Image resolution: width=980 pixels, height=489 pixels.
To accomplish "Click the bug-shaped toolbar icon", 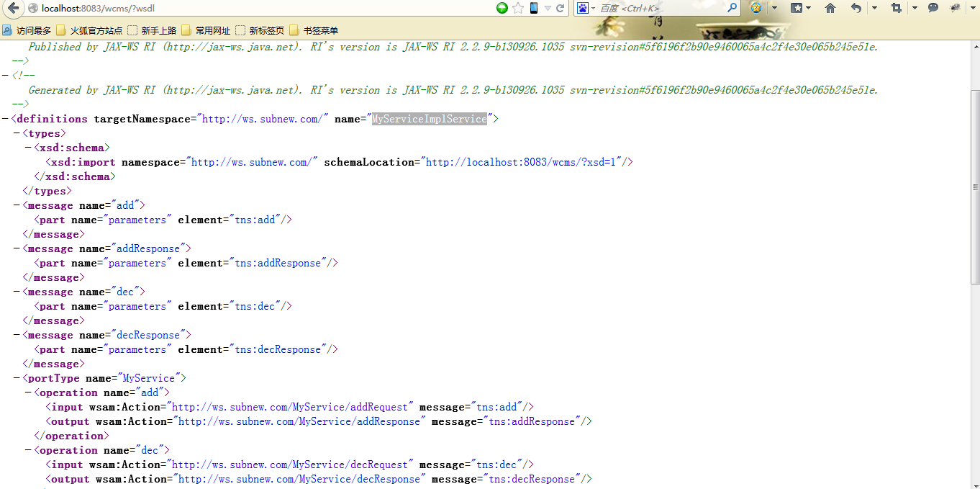I will point(956,8).
